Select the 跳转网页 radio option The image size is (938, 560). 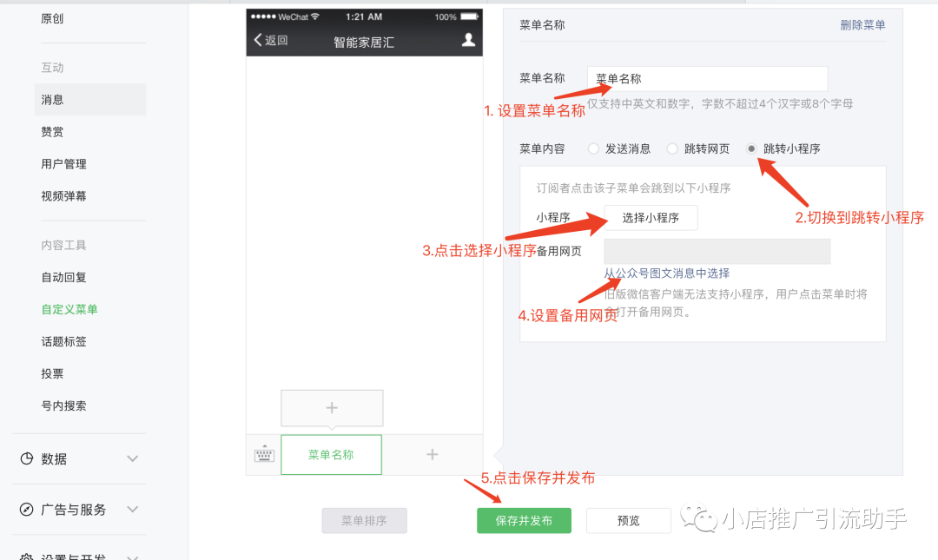(672, 149)
